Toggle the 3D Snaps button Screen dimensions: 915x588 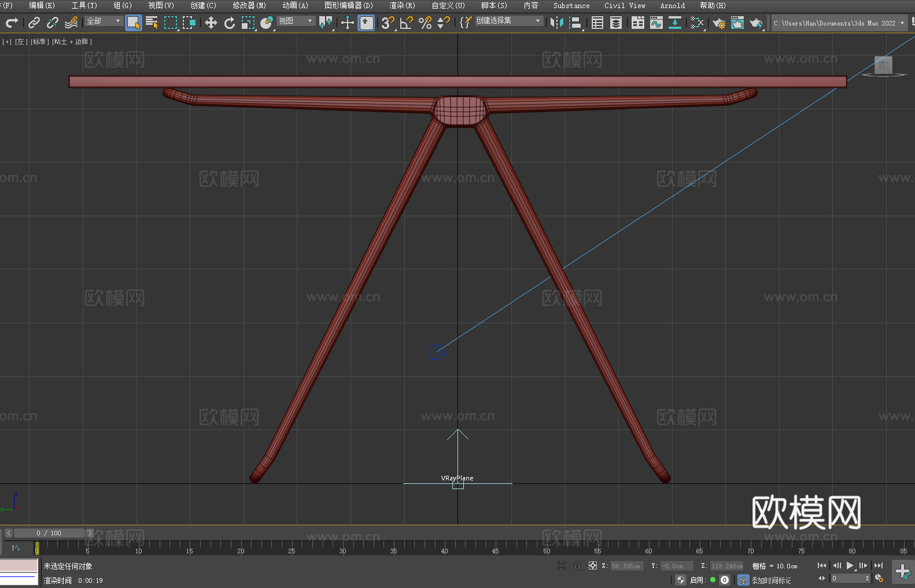click(388, 23)
